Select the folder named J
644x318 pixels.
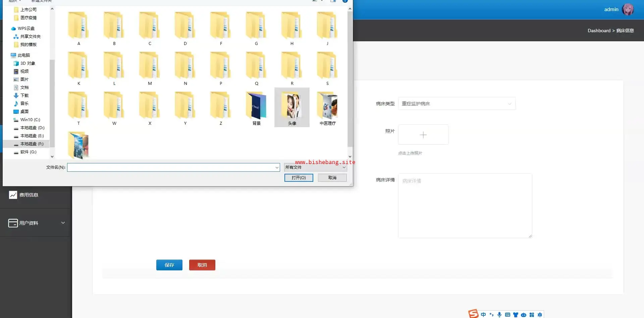coord(327,28)
